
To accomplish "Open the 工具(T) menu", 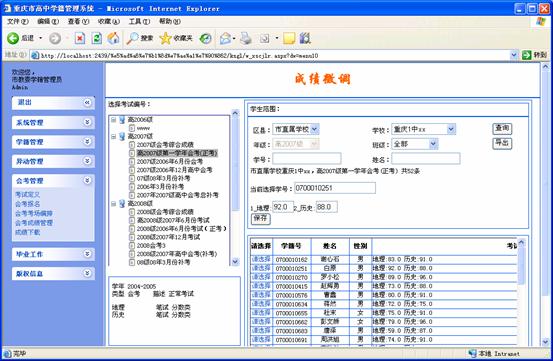I will point(139,22).
